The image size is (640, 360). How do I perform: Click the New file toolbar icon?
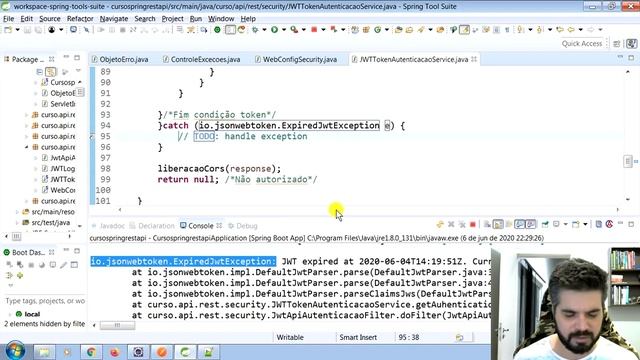[8, 30]
